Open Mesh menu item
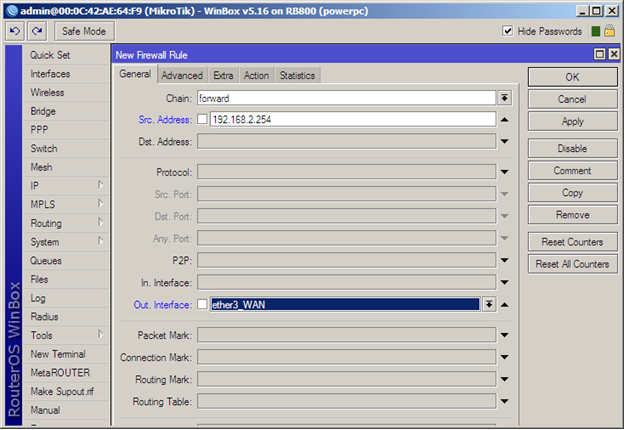The height and width of the screenshot is (430, 625). [66, 167]
